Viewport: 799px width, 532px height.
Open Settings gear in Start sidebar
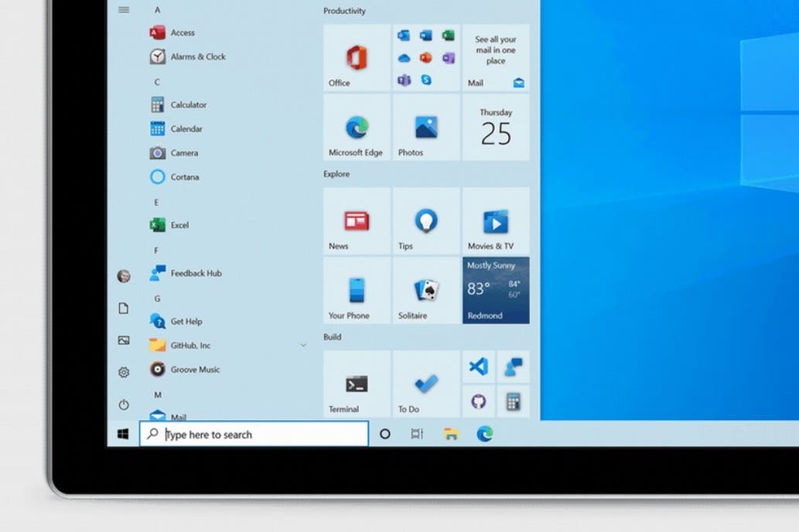click(x=124, y=373)
